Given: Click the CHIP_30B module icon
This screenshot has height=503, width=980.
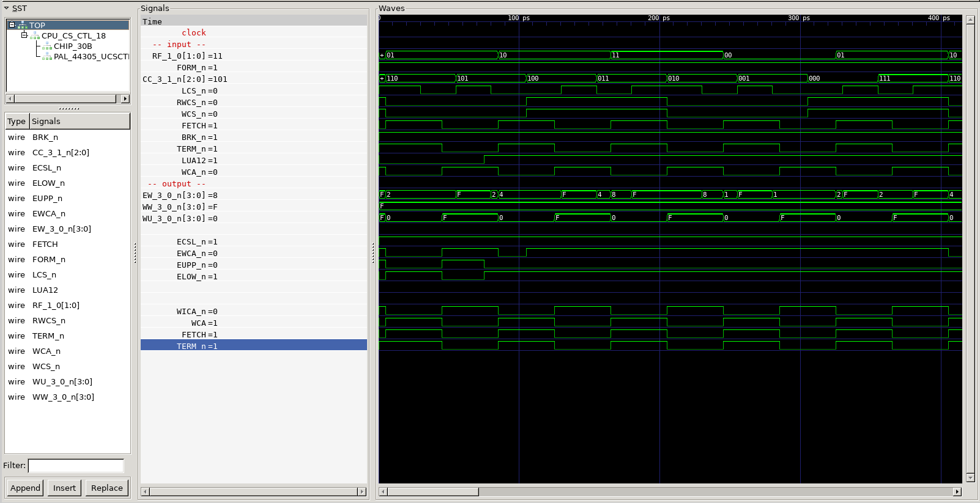Looking at the screenshot, I should point(47,46).
